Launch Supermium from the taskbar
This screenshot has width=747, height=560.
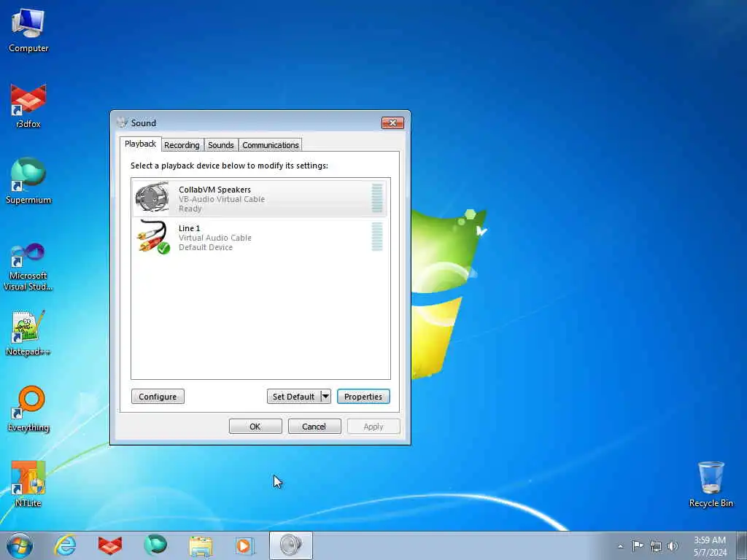pos(155,545)
